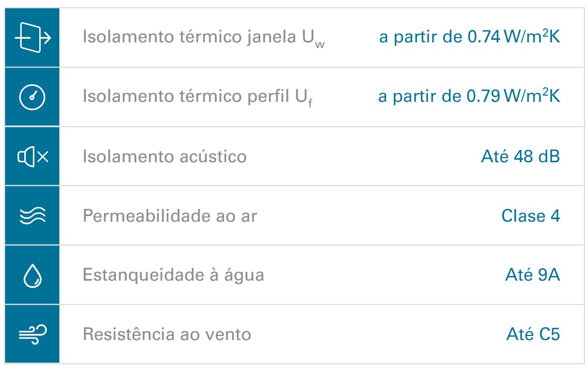The image size is (588, 369).
Task: Click the subscript w in Uw
Action: pyautogui.click(x=320, y=45)
